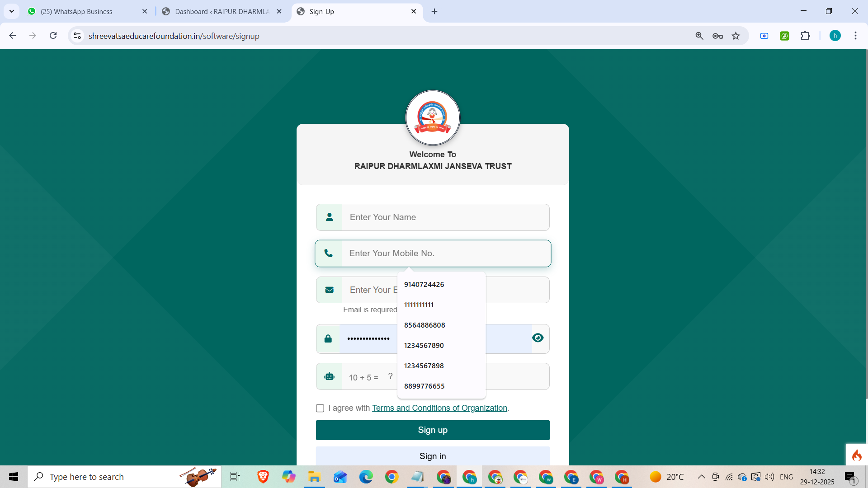Open the green extension icon in toolbar
The image size is (868, 488).
tap(784, 36)
